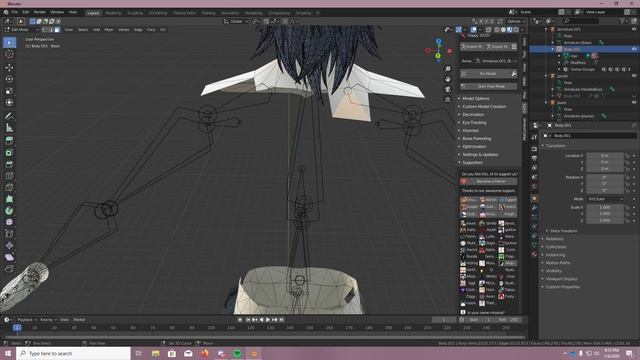640x360 pixels.
Task: Switch to wireframe viewport shading
Action: (497, 30)
